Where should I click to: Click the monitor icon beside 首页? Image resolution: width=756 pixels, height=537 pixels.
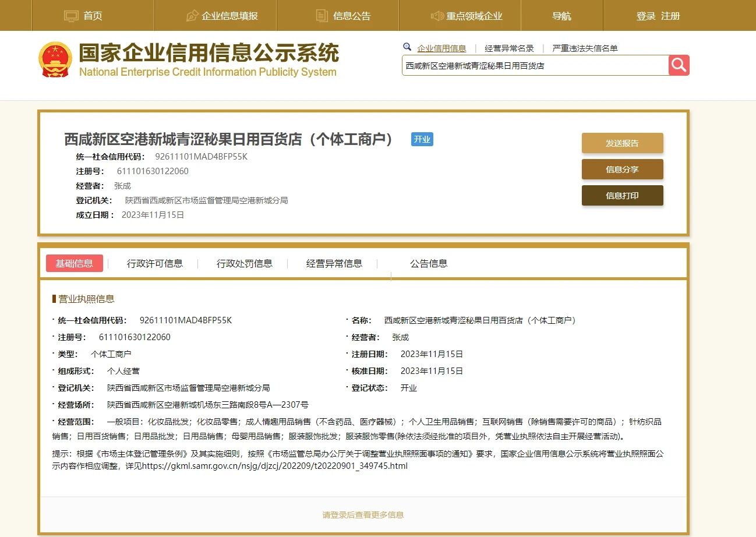click(71, 16)
